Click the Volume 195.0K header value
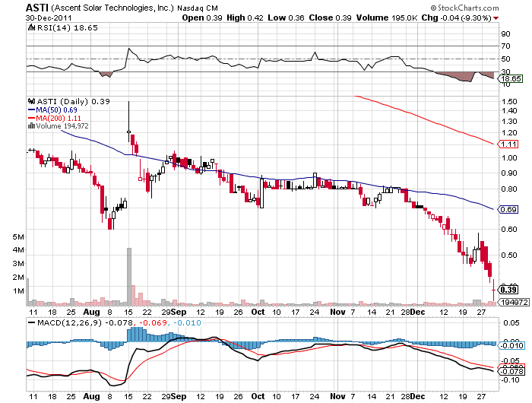 [x=386, y=17]
